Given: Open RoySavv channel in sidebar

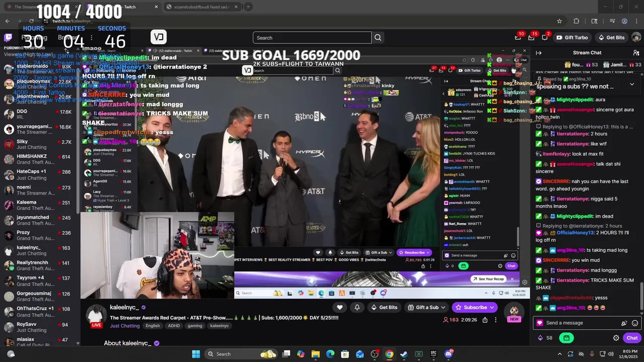Looking at the screenshot, I should pyautogui.click(x=40, y=327).
